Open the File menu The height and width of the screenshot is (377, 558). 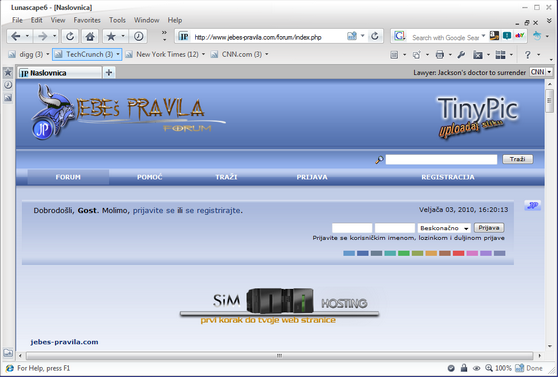coord(17,20)
